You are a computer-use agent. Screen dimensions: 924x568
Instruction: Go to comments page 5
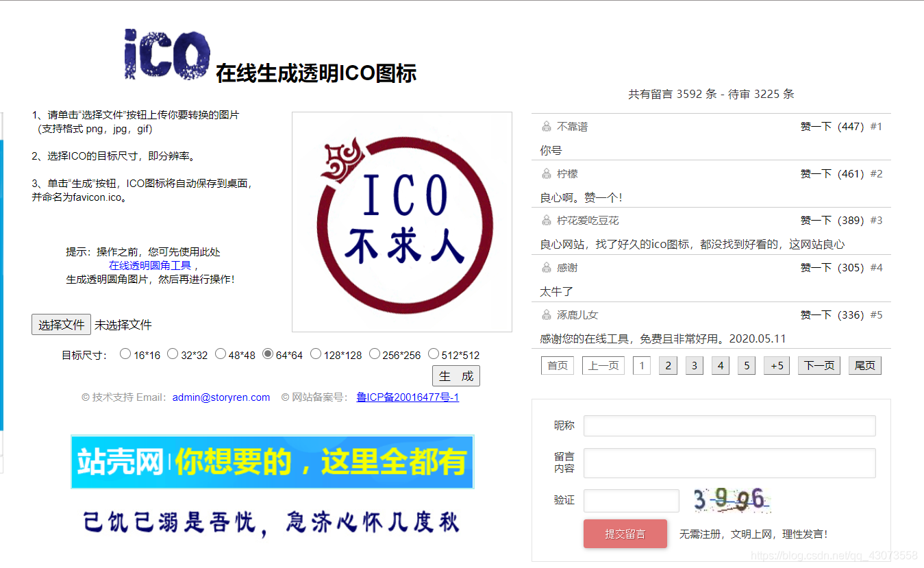coord(747,366)
